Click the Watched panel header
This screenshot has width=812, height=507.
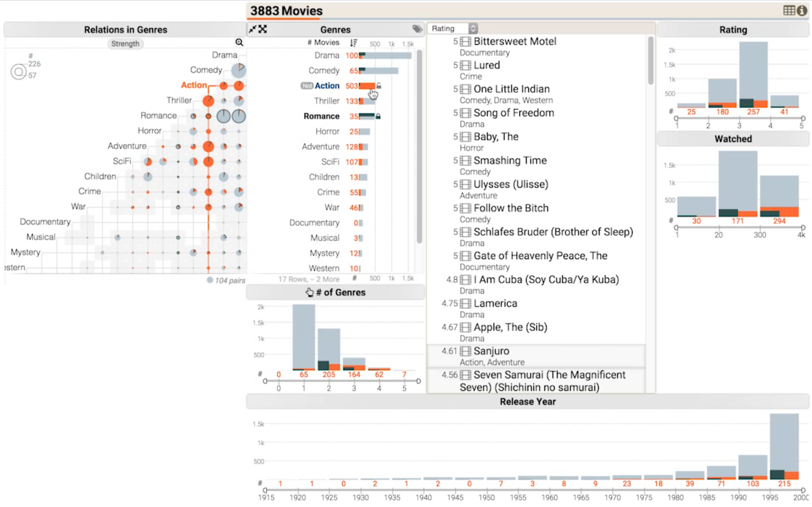pos(733,139)
